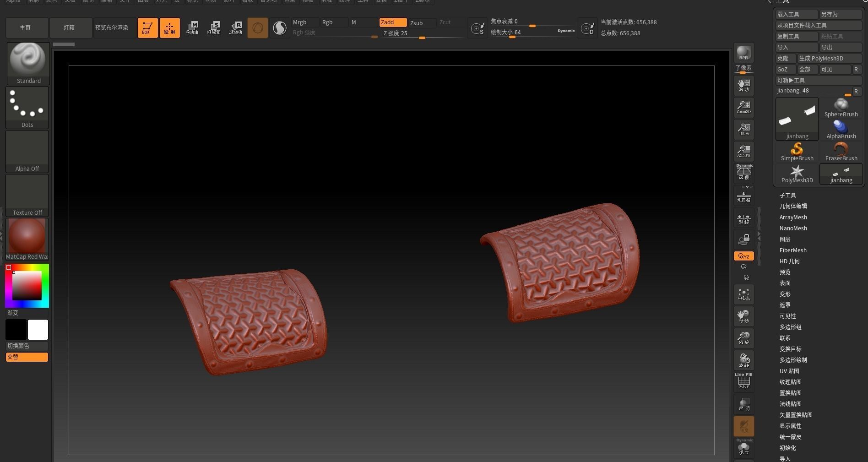Expand the ArrayMesh section
This screenshot has width=868, height=462.
793,217
